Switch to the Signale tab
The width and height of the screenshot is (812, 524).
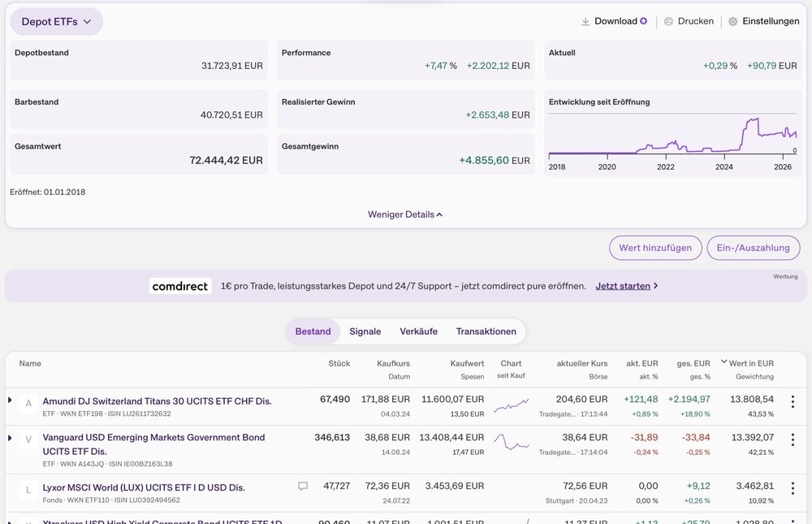(x=365, y=331)
